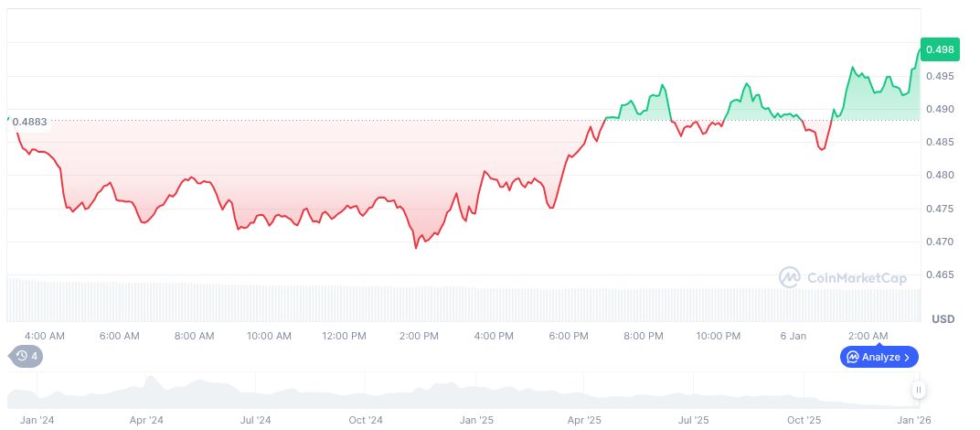The height and width of the screenshot is (430, 980).
Task: Click the green 0.498 current price tag
Action: tap(940, 49)
